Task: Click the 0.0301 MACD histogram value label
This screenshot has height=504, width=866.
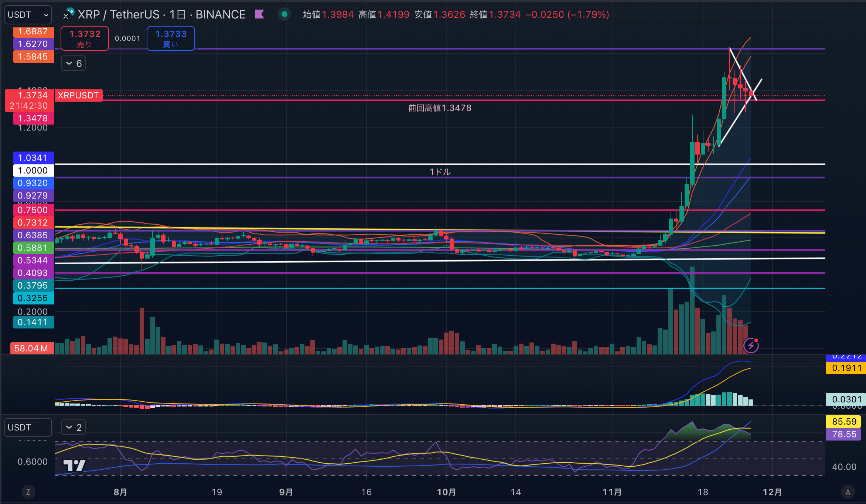Action: pos(846,399)
